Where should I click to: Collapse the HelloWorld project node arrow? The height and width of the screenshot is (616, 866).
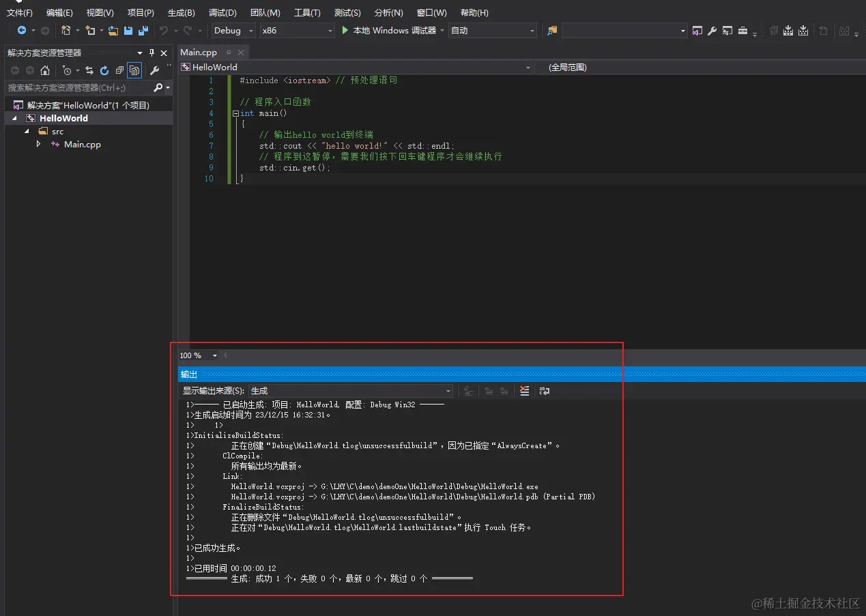(14, 118)
